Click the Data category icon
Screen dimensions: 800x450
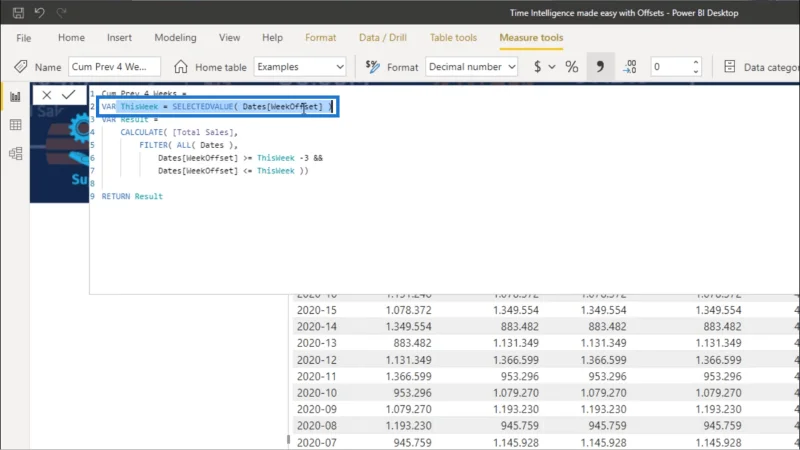pyautogui.click(x=730, y=66)
